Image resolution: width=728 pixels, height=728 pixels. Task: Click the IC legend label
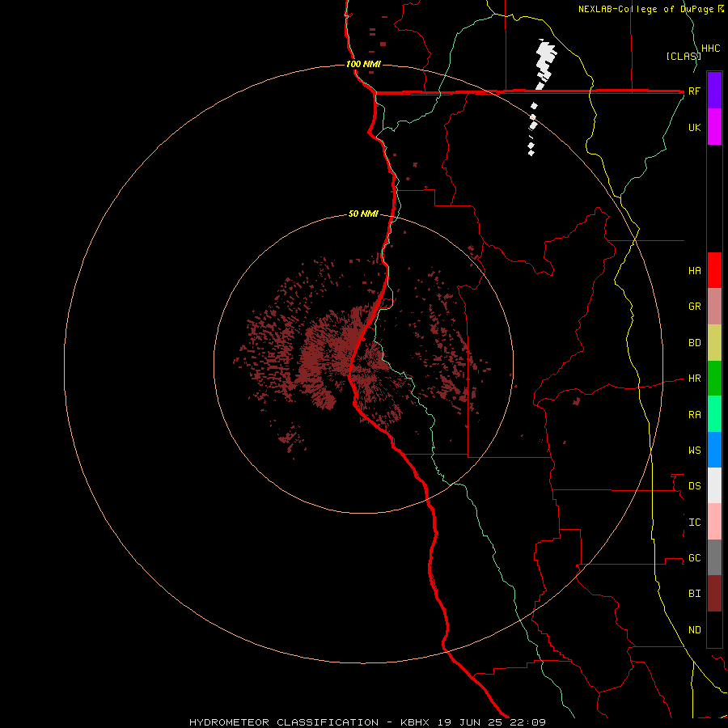(x=694, y=523)
